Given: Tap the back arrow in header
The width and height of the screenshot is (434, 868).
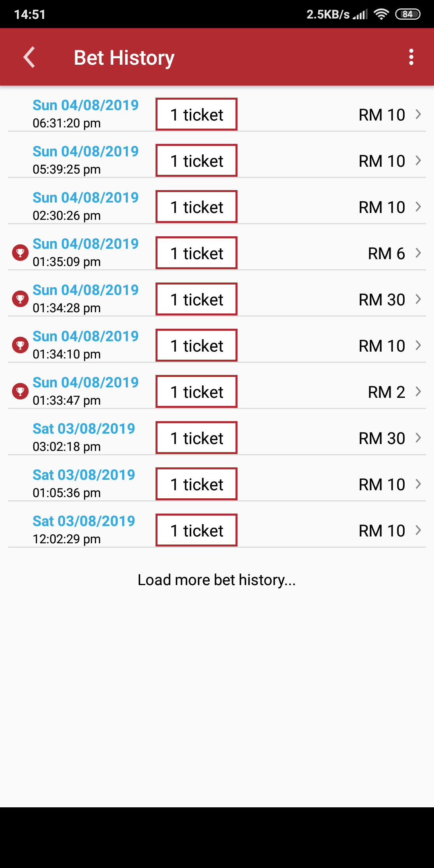Looking at the screenshot, I should [x=29, y=57].
